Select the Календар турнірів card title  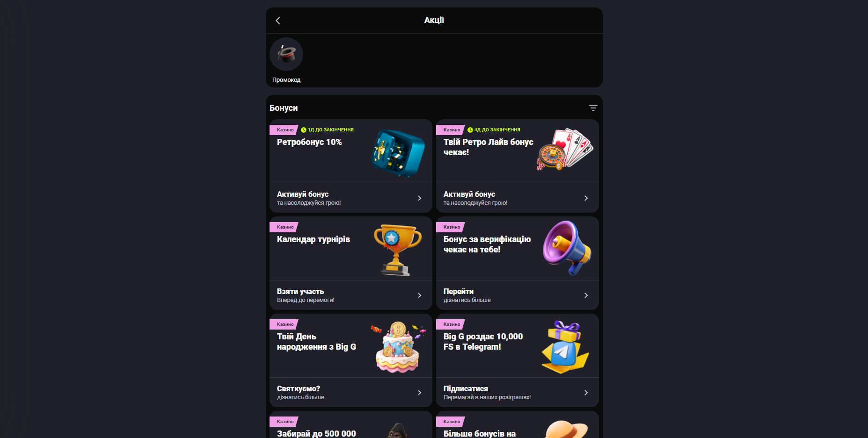point(314,239)
